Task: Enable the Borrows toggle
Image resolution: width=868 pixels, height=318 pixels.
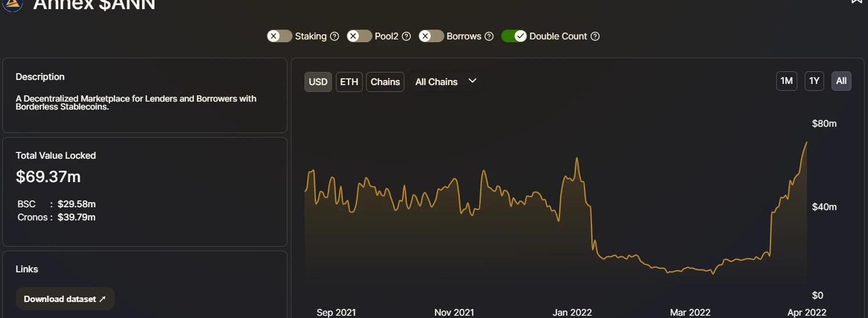Action: point(431,36)
